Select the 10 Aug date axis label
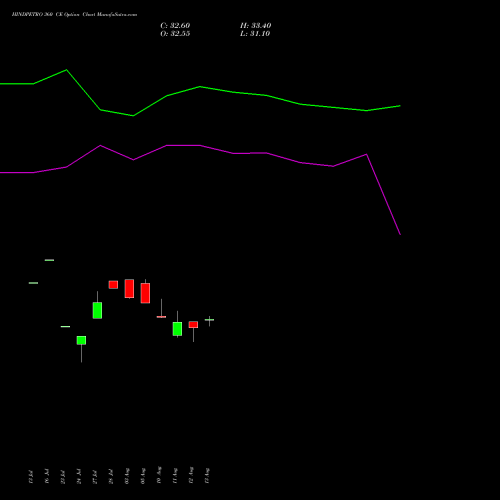Screen dimensions: 500x500 point(159,475)
